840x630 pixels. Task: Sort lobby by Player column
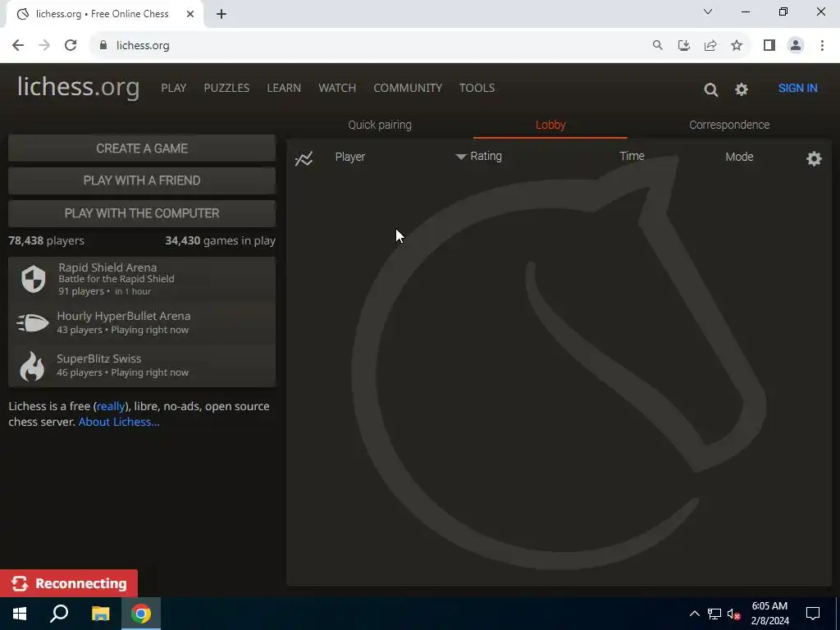coord(349,157)
